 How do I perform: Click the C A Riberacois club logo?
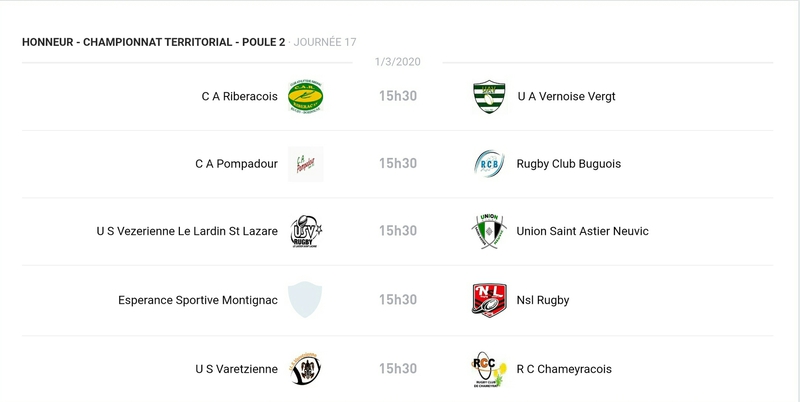(x=305, y=96)
